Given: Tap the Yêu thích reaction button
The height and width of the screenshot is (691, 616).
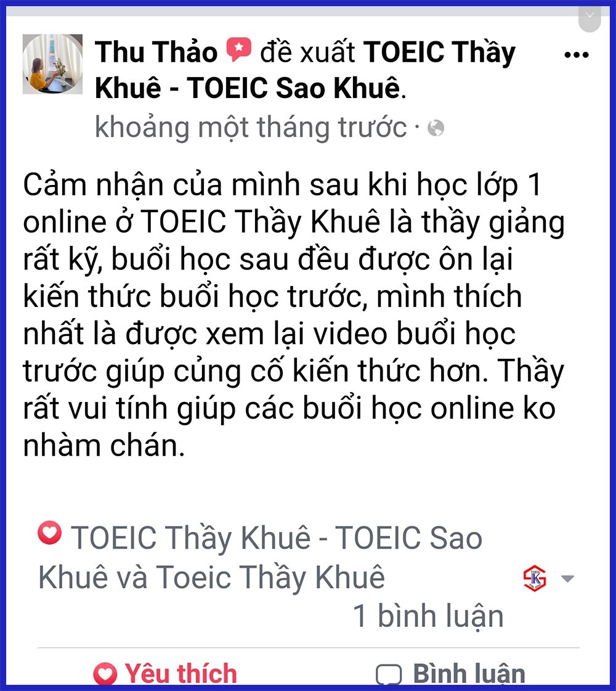Looking at the screenshot, I should click(x=165, y=674).
